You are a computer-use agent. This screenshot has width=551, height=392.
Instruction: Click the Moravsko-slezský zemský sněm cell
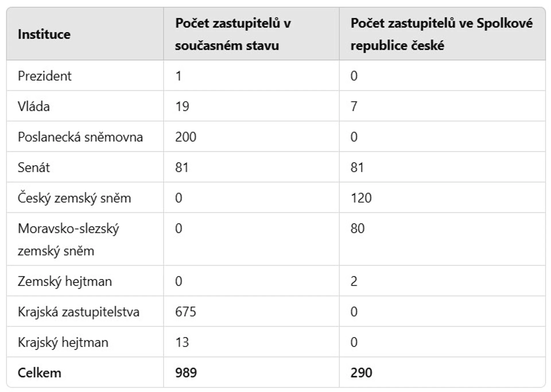pos(68,239)
